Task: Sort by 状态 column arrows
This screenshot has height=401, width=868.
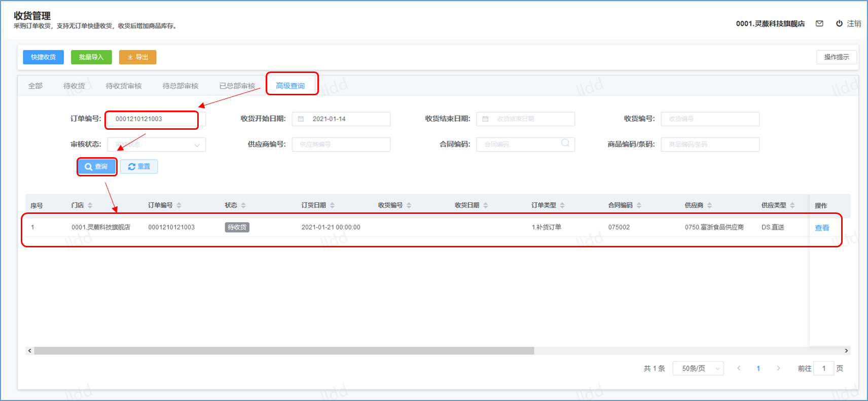Action: 243,205
